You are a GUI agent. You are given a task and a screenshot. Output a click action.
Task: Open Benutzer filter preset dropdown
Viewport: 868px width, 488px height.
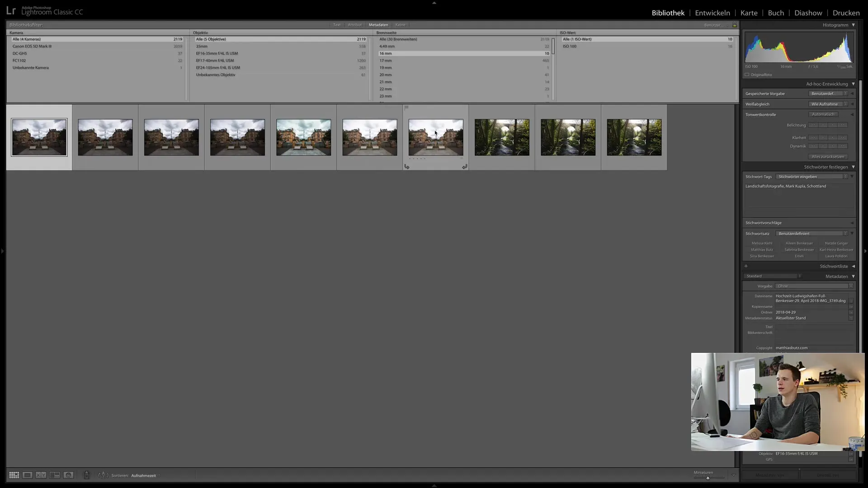[716, 25]
